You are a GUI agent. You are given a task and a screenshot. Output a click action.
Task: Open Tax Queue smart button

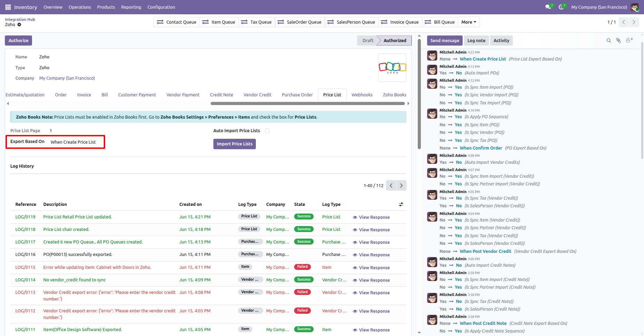257,22
